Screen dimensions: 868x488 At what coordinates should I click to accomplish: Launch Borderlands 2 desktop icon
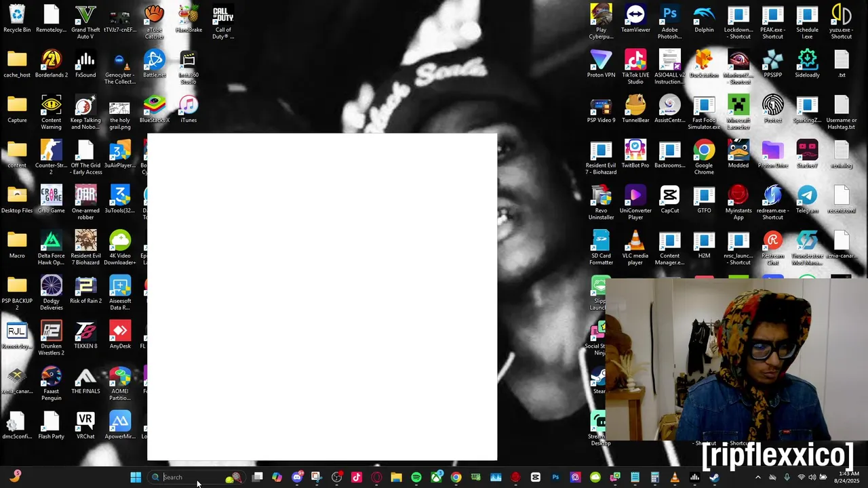pos(52,64)
